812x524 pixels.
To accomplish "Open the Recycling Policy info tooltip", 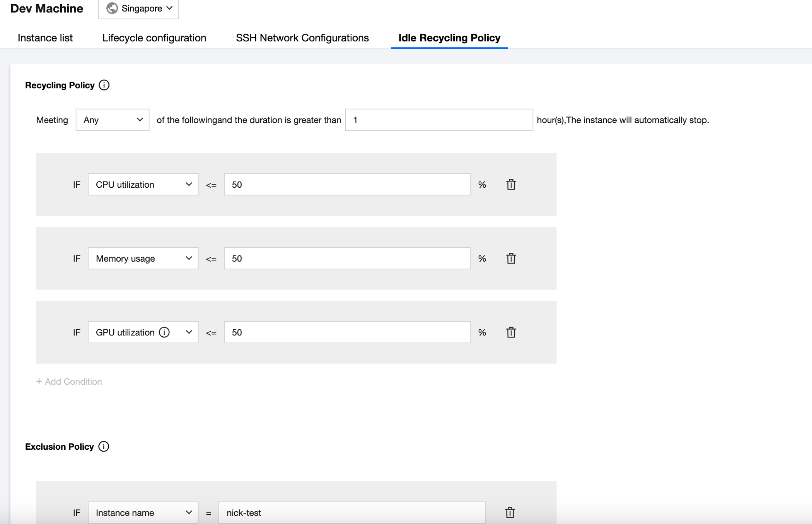I will [104, 85].
